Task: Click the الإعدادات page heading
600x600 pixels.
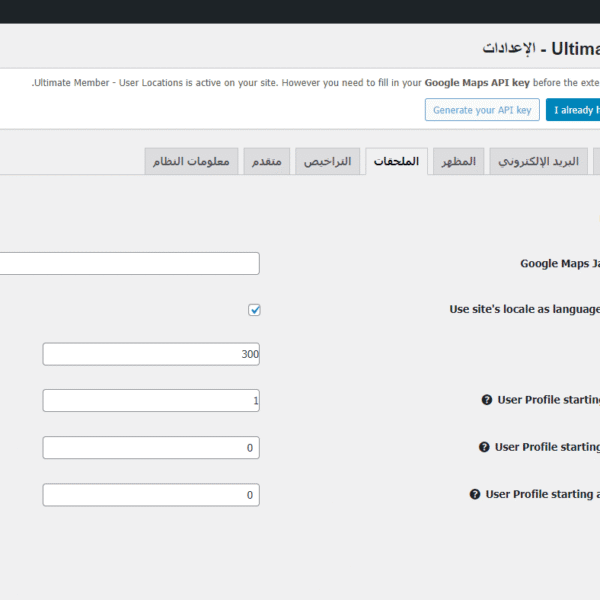Action: click(x=509, y=49)
